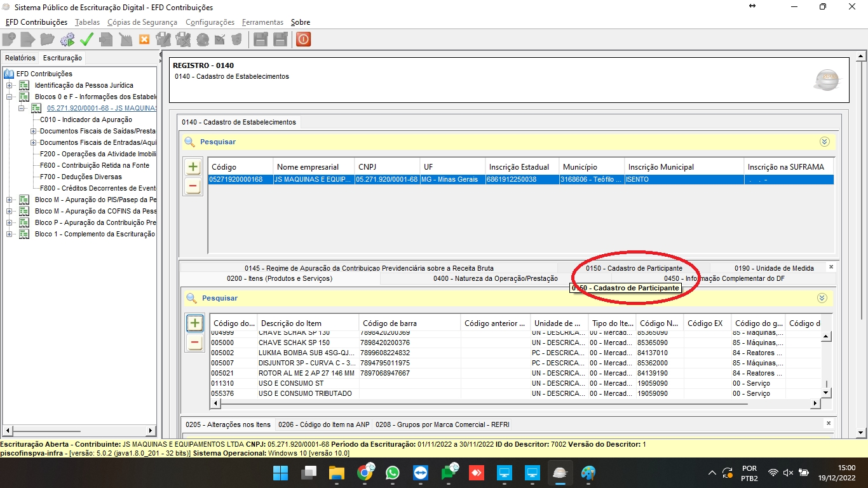Viewport: 868px width, 488px height.
Task: Expand the Pesquisar panel above establishments table
Action: coord(824,142)
